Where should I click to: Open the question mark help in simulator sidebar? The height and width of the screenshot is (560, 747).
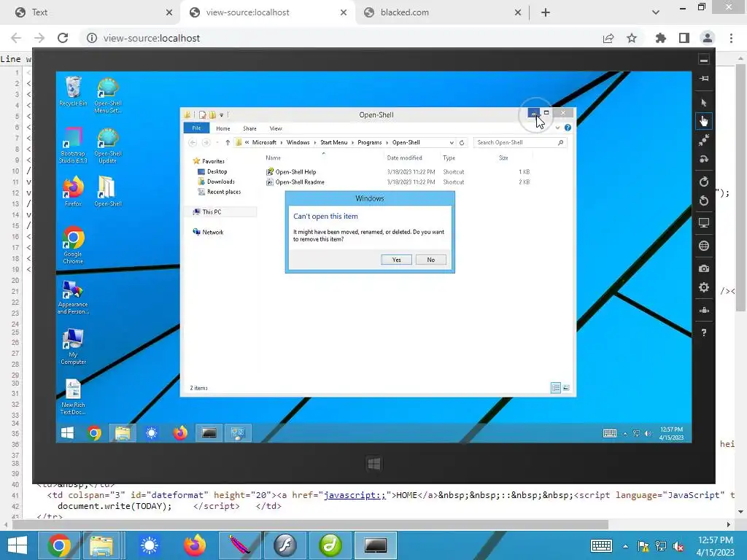[704, 332]
